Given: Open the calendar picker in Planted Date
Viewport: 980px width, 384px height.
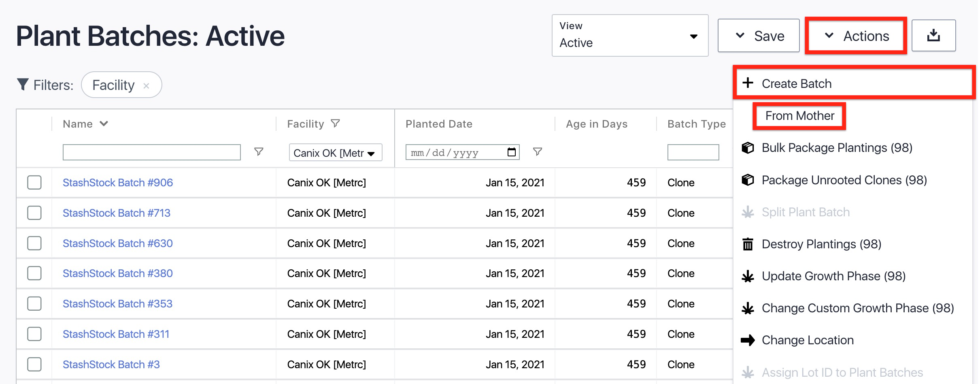Looking at the screenshot, I should 511,152.
